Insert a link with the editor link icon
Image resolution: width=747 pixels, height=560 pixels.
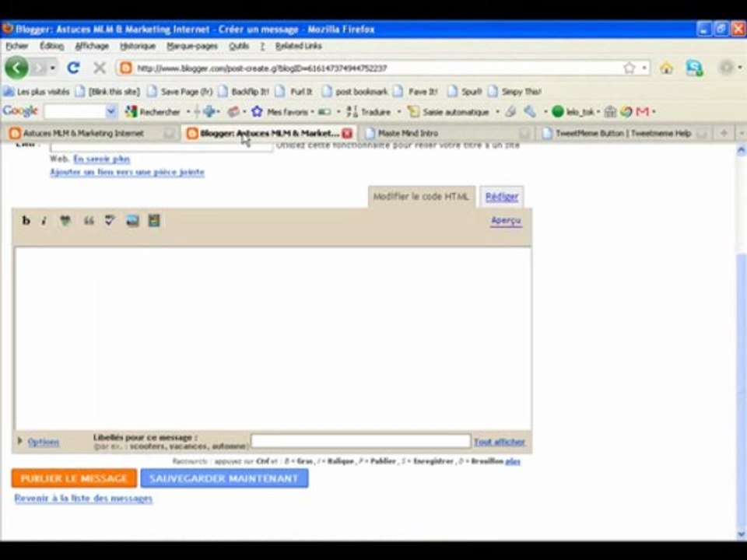(x=65, y=220)
